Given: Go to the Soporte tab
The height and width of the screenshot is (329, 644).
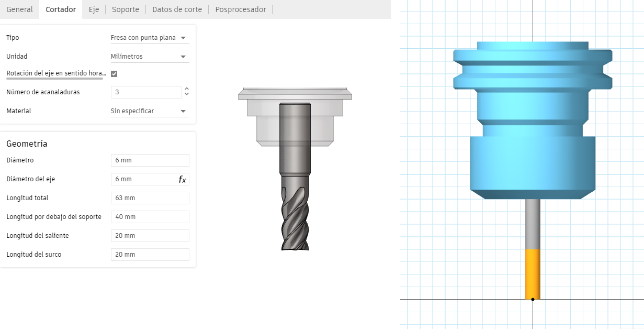Looking at the screenshot, I should coord(126,9).
